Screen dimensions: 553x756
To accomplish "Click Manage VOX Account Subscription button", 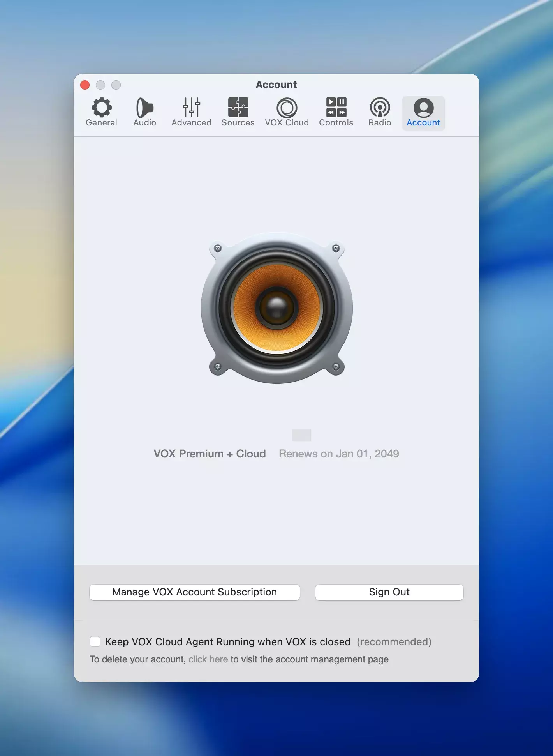I will click(x=194, y=592).
